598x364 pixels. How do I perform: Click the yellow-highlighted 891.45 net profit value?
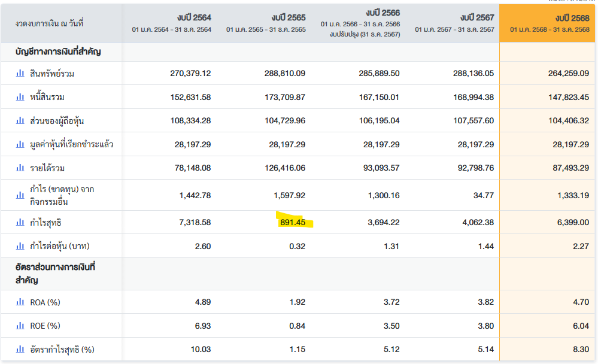(293, 223)
